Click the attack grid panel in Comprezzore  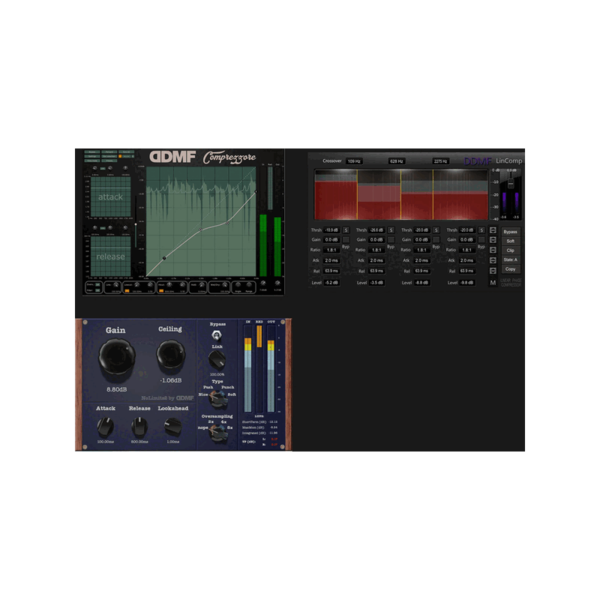click(x=111, y=197)
